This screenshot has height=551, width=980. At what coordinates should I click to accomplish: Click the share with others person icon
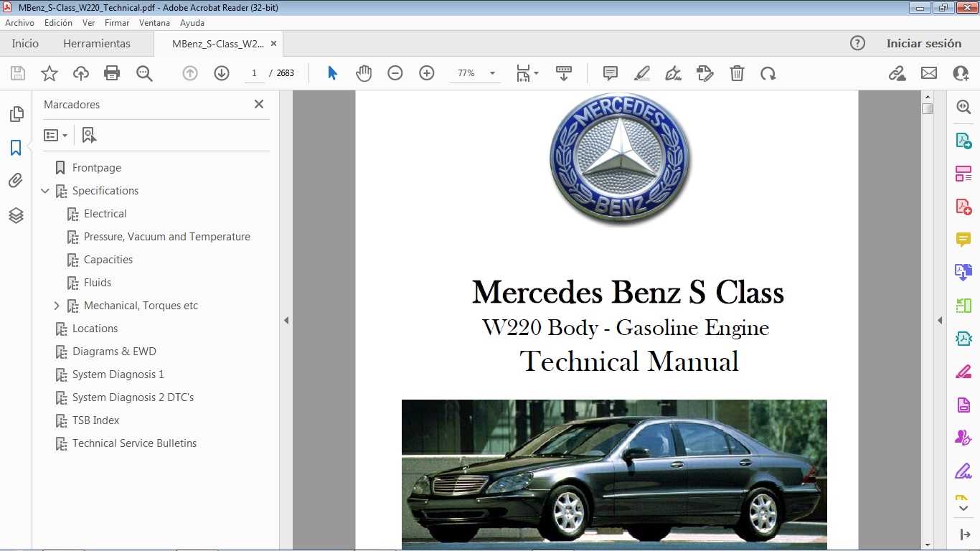pyautogui.click(x=961, y=73)
